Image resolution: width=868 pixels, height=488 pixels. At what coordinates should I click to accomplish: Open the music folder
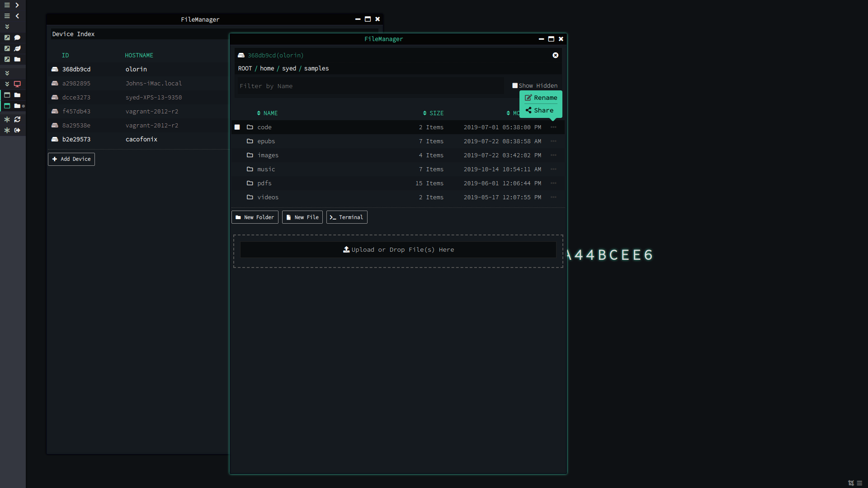(266, 169)
